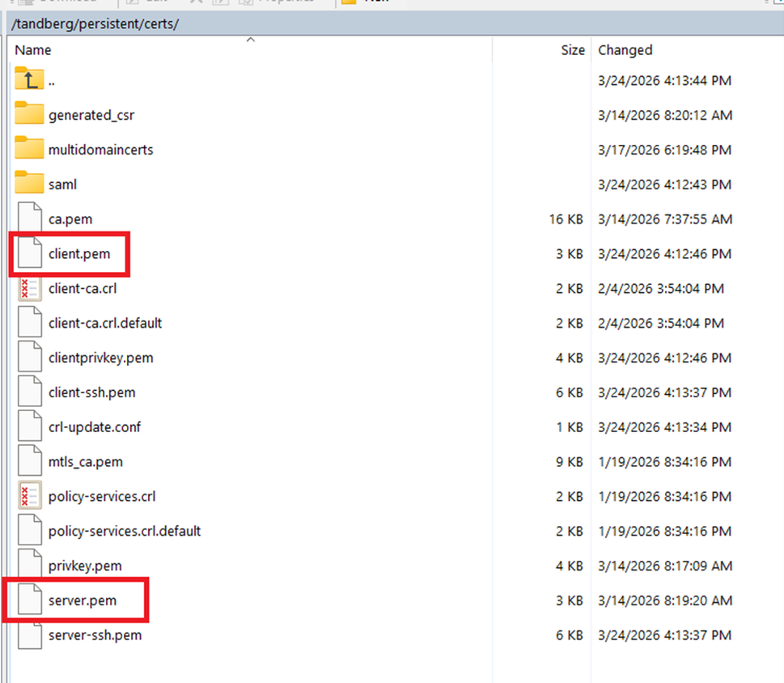This screenshot has height=683, width=784.
Task: Click the server.pem file icon
Action: point(29,600)
